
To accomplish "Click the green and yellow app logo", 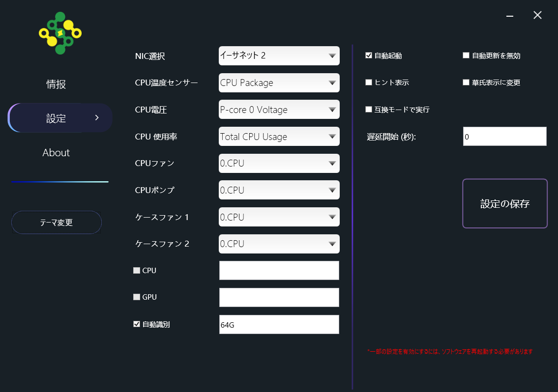I will (60, 33).
